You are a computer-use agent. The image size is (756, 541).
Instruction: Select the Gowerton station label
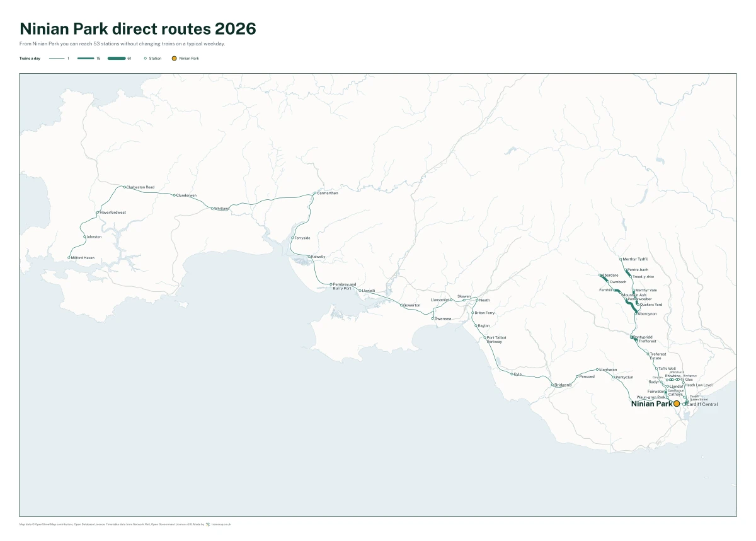[x=412, y=305]
